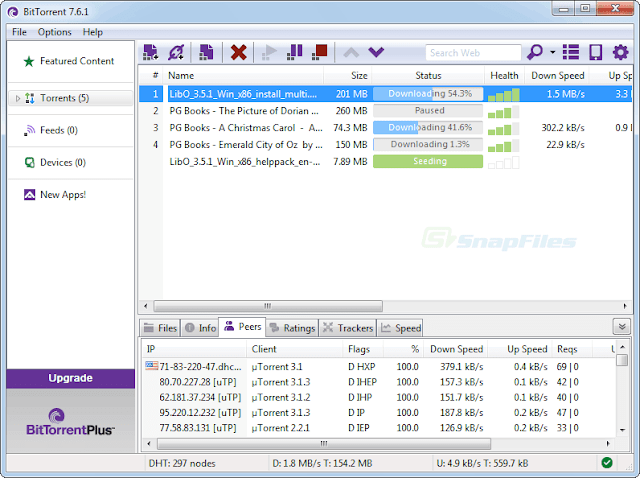Sort by the Health column header
Viewport: 640px width, 478px height.
(x=504, y=76)
